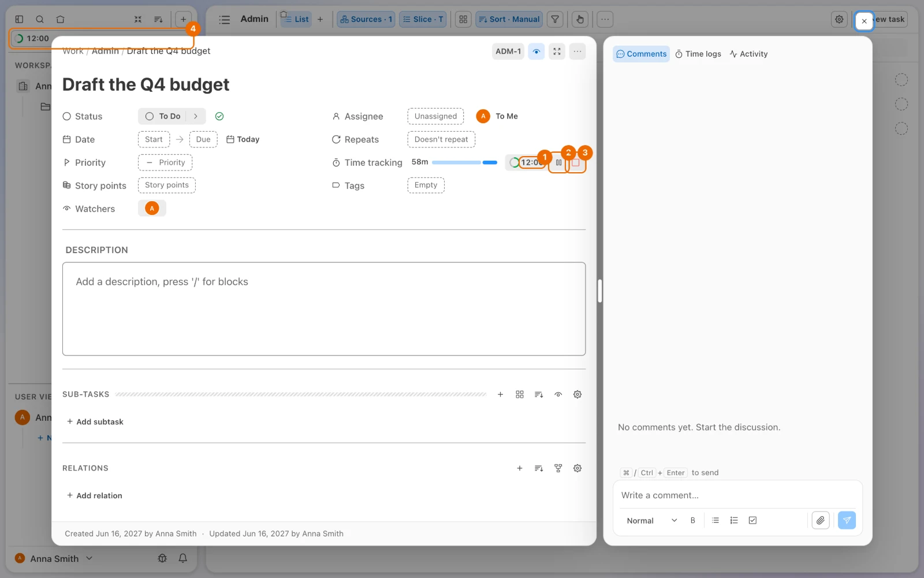Click the description text area
The image size is (924, 578).
pos(324,309)
